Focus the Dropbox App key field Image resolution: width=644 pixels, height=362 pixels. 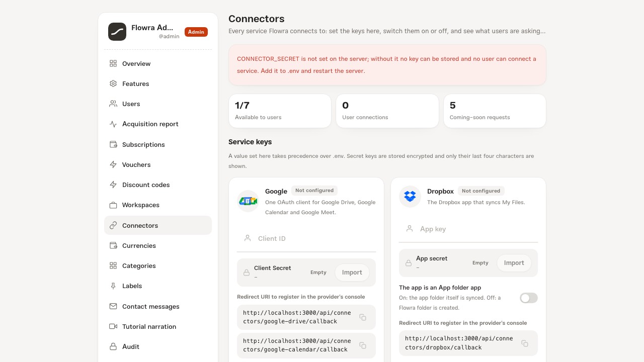(468, 229)
